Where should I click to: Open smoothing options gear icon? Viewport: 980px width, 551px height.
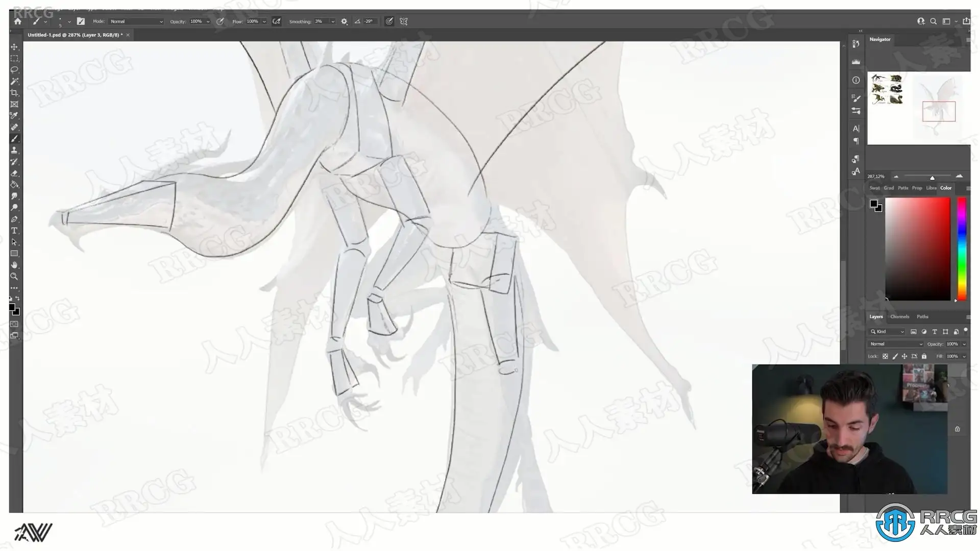[x=345, y=21]
